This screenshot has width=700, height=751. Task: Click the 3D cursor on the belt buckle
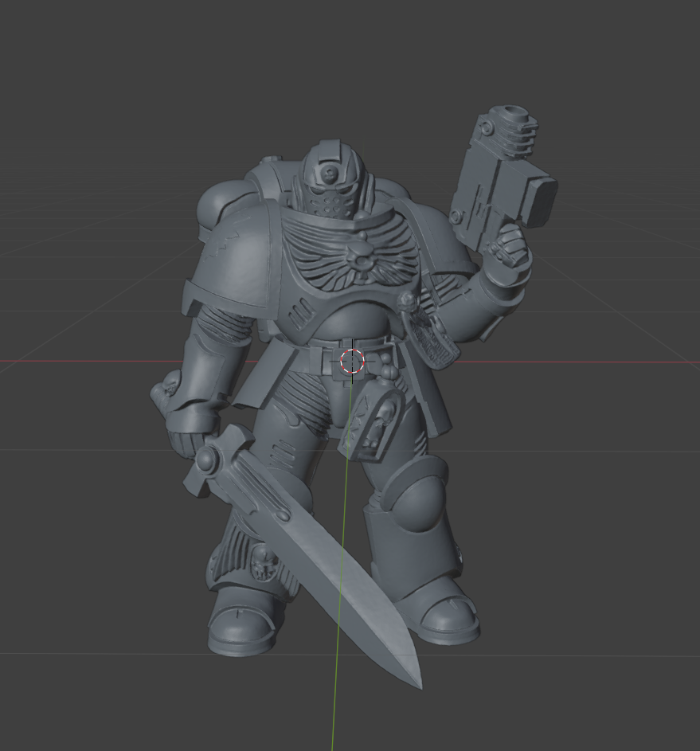point(353,361)
